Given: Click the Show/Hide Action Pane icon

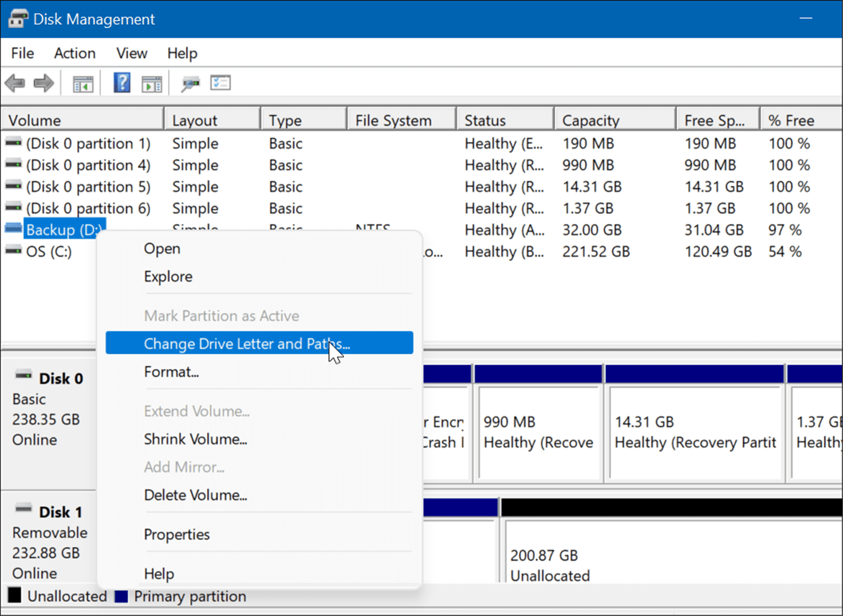Looking at the screenshot, I should pos(152,82).
